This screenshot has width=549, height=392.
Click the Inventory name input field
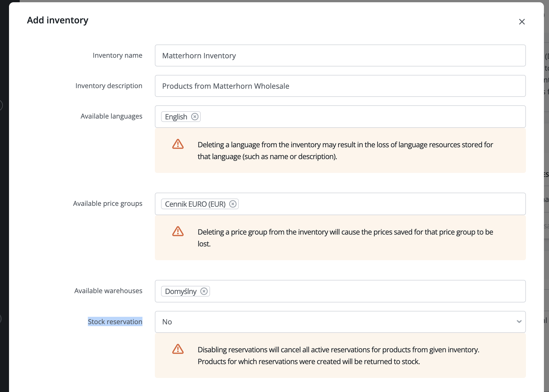[x=340, y=55]
